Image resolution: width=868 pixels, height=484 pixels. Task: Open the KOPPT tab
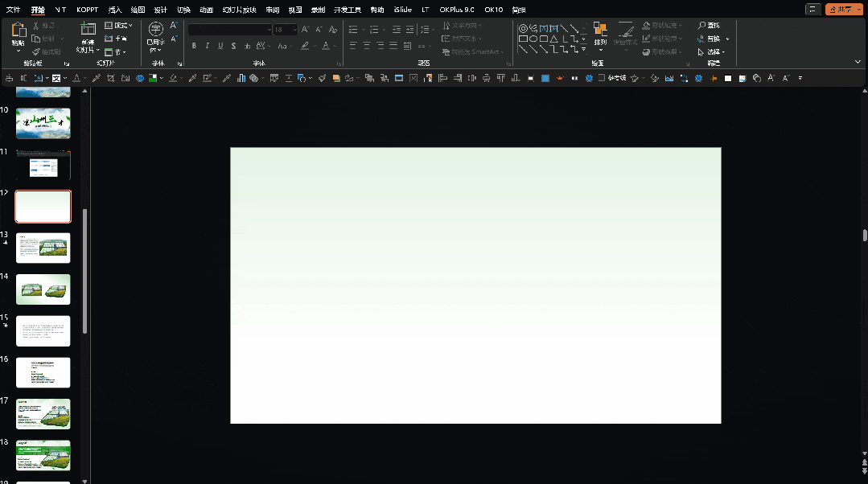87,10
